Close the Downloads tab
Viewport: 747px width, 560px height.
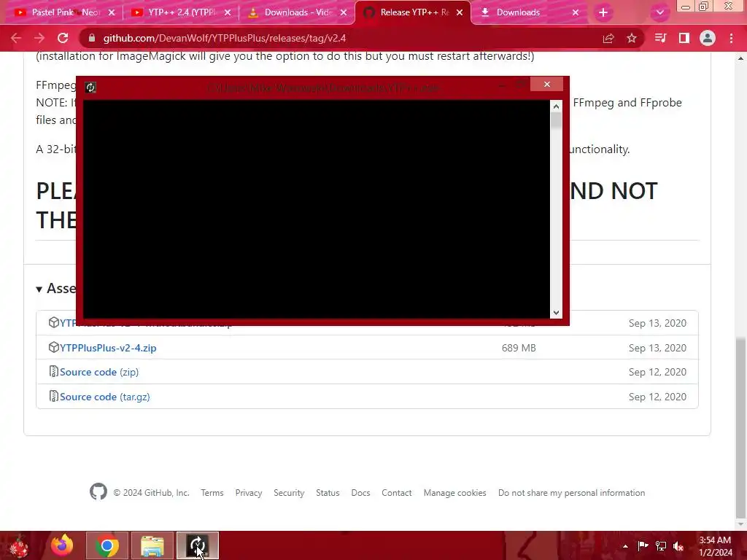point(576,12)
